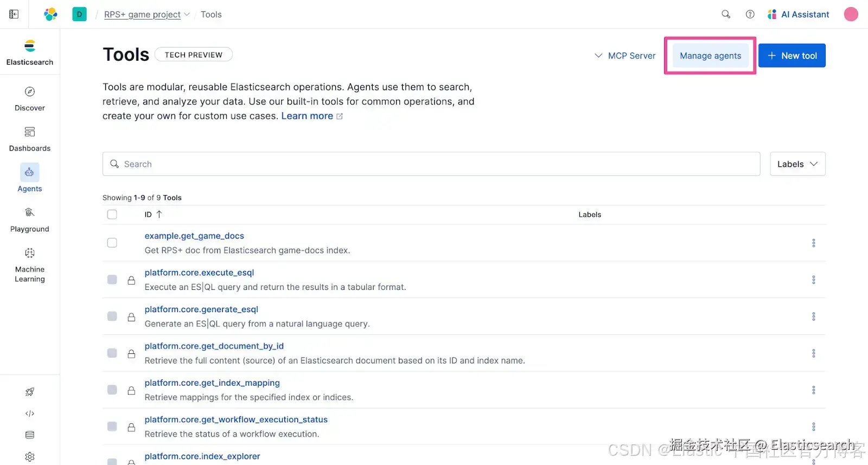Viewport: 868px width, 465px height.
Task: Focus the tools Search field
Action: [431, 164]
